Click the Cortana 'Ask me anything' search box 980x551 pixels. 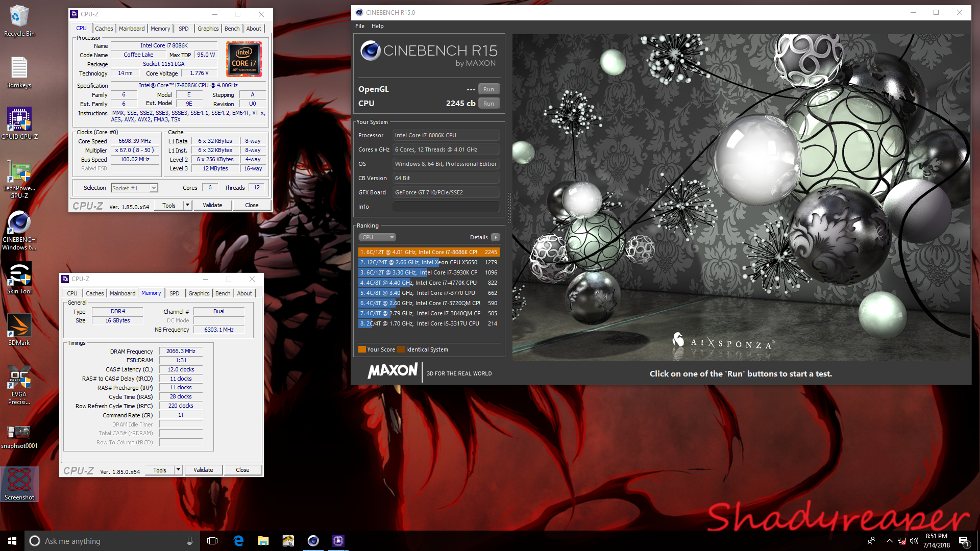point(112,541)
